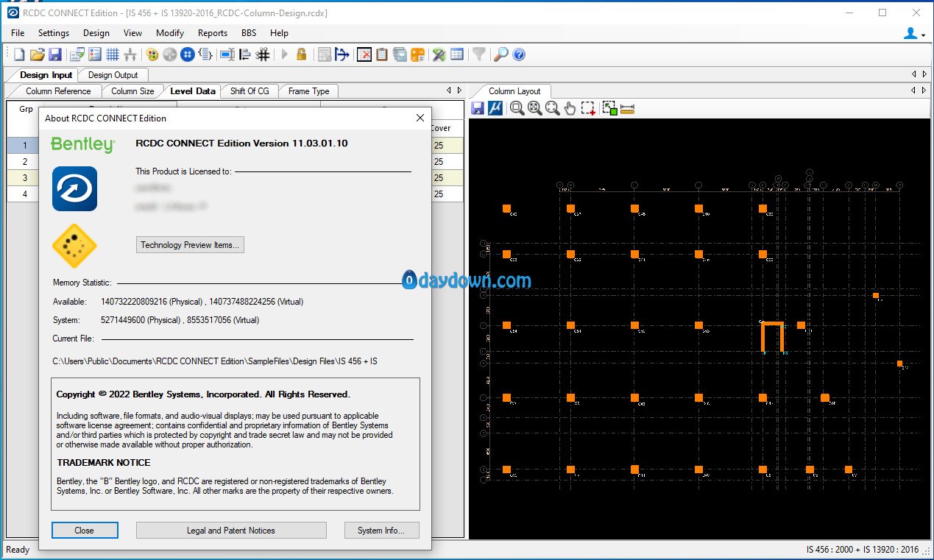Click the dashed selection box with red plus
This screenshot has width=934, height=560.
coord(588,108)
